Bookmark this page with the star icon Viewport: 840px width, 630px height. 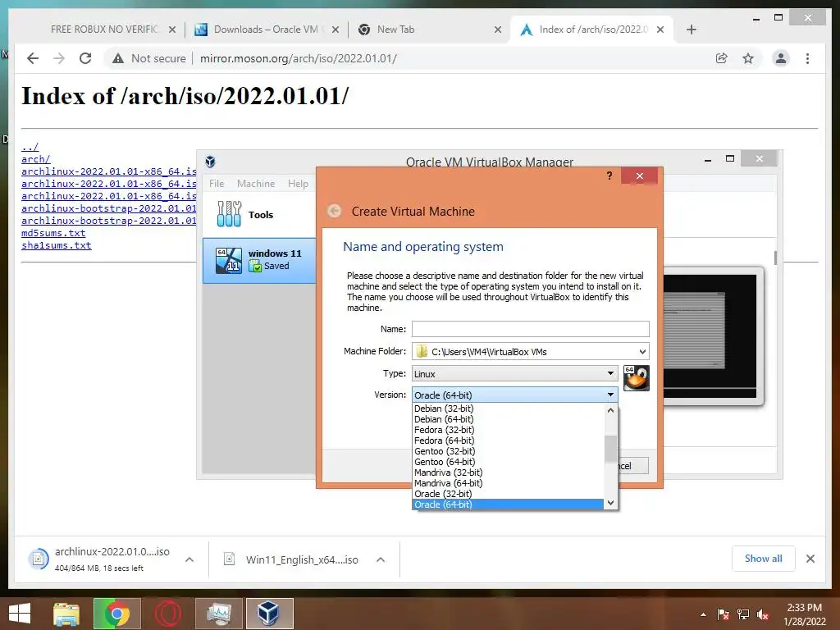pyautogui.click(x=748, y=58)
